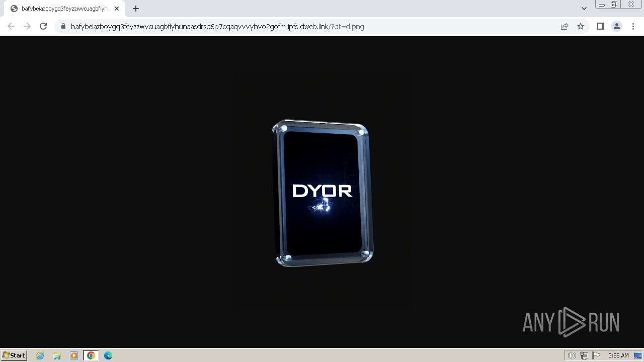644x362 pixels.
Task: Open Action Center flag icon
Action: (596, 355)
